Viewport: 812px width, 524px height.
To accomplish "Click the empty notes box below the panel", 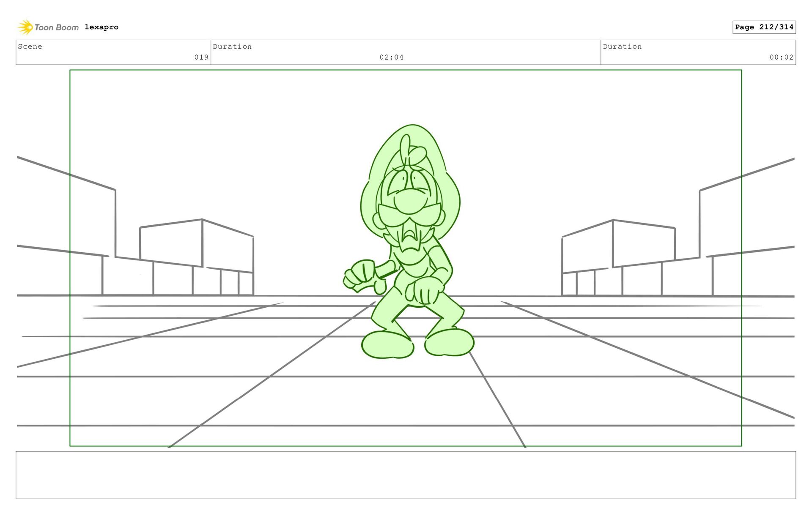I will (406, 475).
